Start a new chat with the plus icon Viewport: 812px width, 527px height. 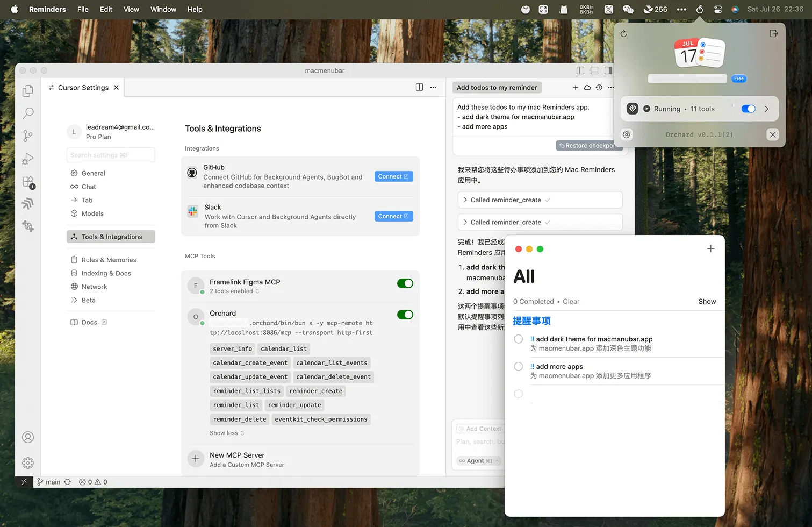click(575, 87)
